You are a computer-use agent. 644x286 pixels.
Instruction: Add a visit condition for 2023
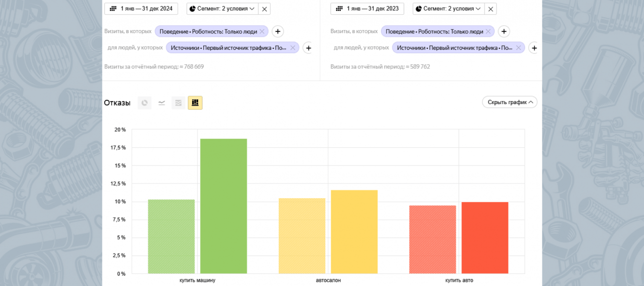504,32
